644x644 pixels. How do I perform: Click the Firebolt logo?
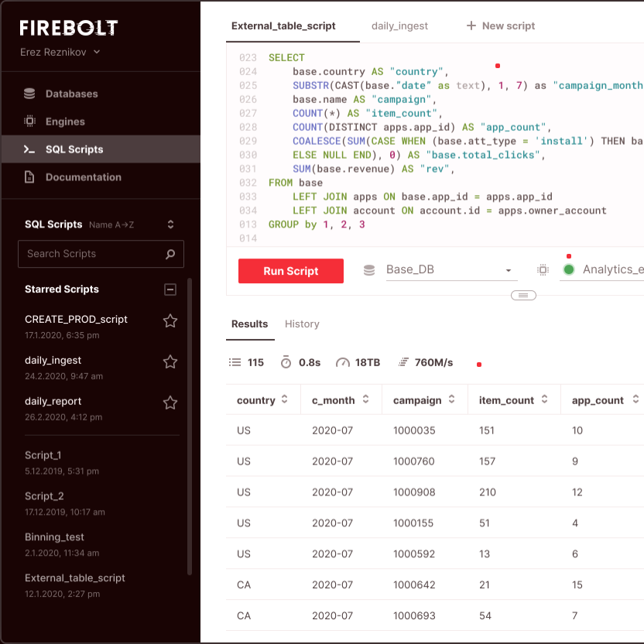click(69, 28)
